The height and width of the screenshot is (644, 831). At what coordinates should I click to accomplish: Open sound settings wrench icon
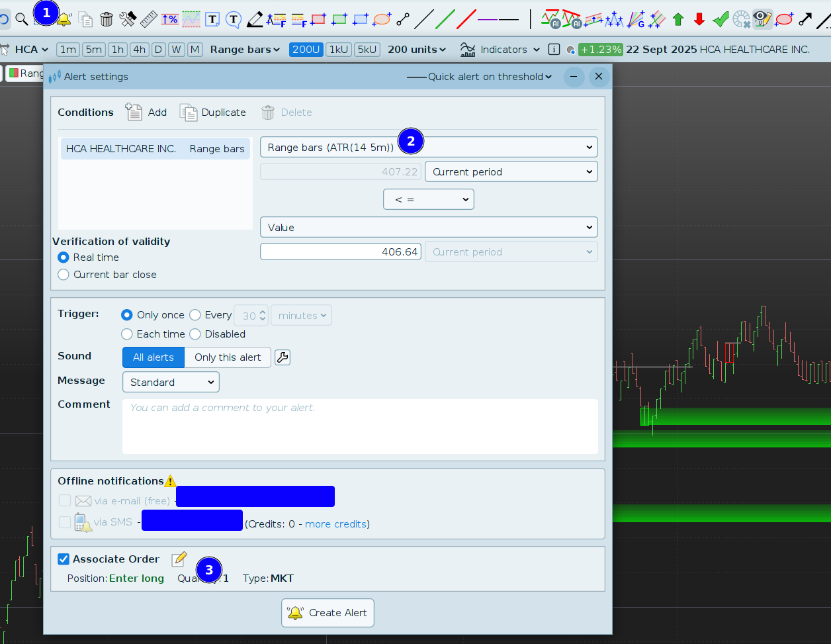(x=283, y=357)
